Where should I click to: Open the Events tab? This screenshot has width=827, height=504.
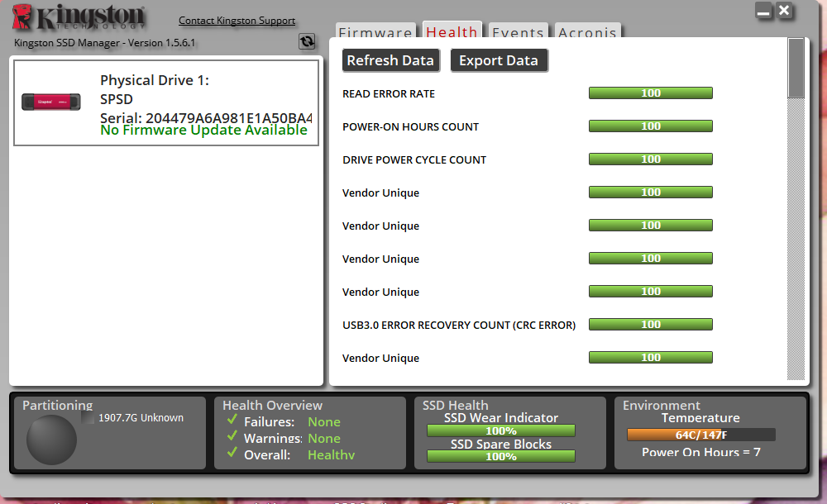click(518, 33)
